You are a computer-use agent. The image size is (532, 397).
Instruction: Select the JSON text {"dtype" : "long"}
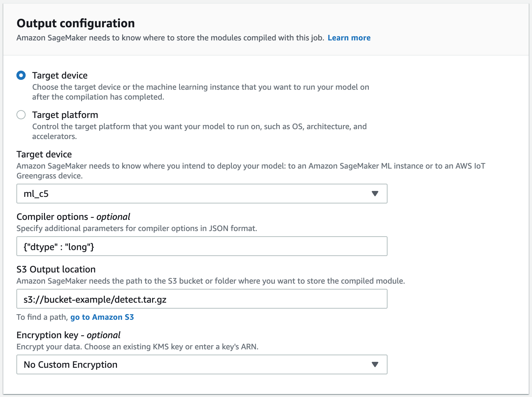pyautogui.click(x=58, y=247)
